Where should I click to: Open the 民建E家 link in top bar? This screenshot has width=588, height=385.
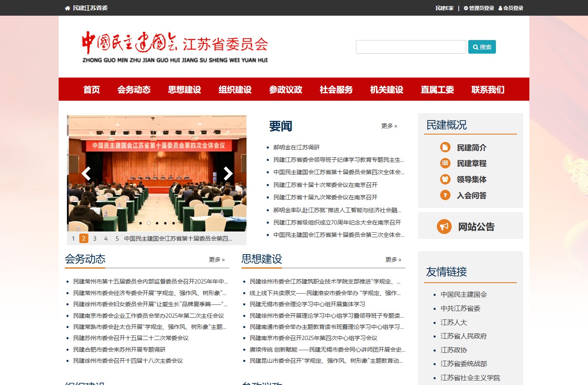(x=444, y=8)
